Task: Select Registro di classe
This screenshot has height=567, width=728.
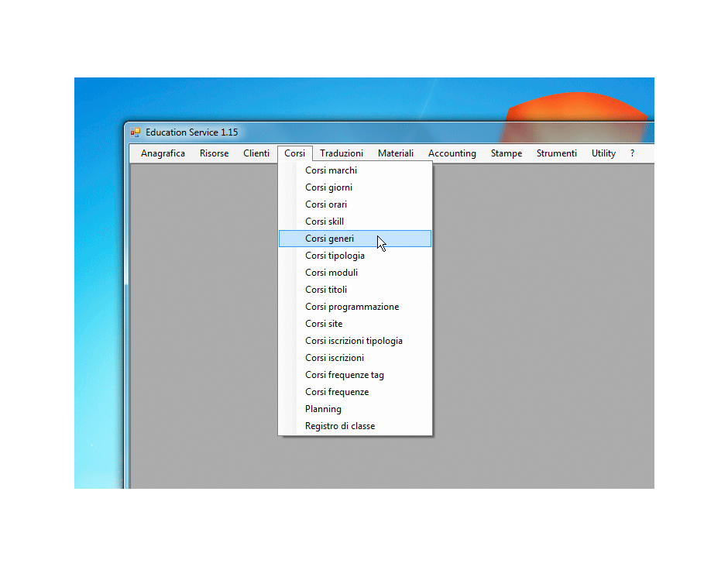Action: point(355,426)
